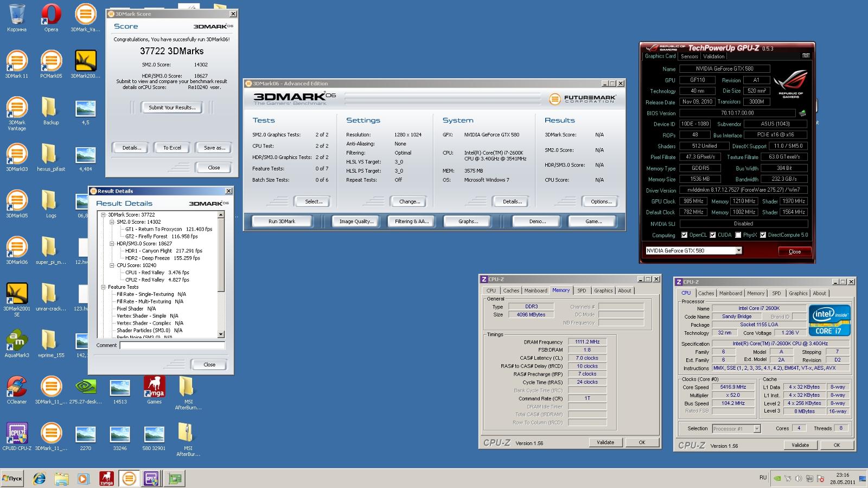Click the volume speaker tray icon

pyautogui.click(x=799, y=478)
